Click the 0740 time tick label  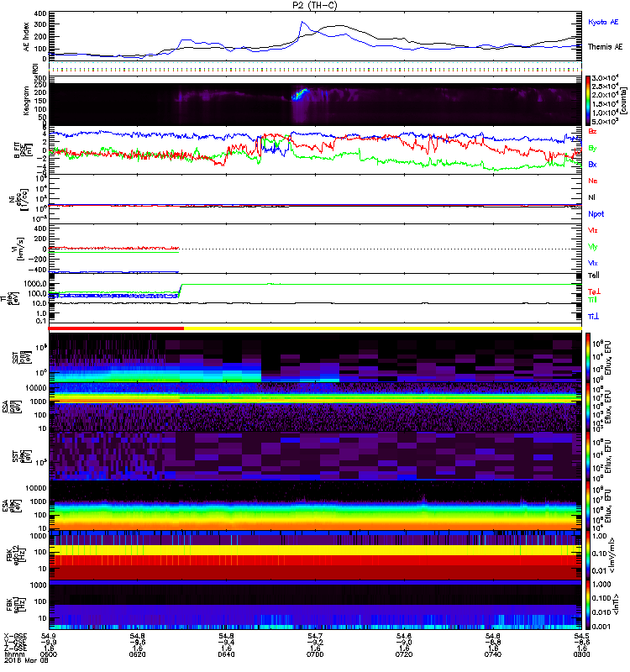pyautogui.click(x=493, y=654)
